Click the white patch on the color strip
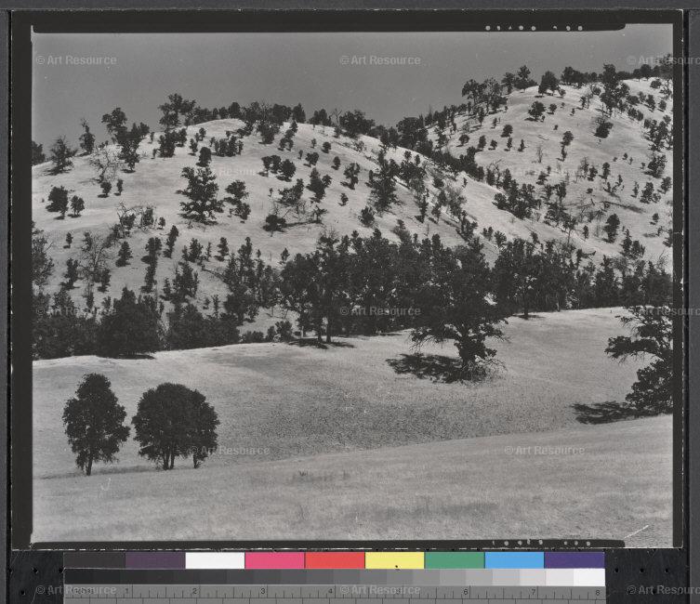Viewport: 700px width, 604px height. 215,560
